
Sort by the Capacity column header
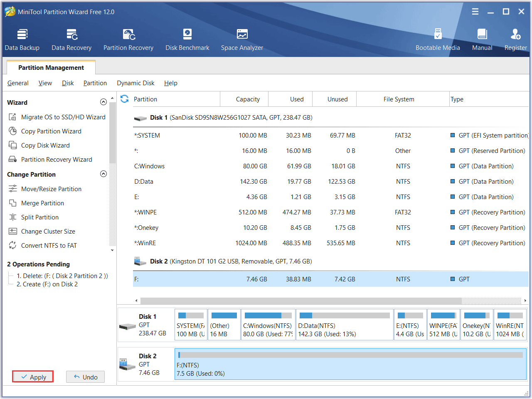[244, 99]
